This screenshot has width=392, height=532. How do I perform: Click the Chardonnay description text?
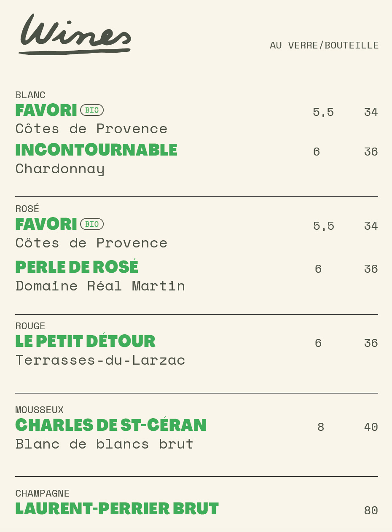tap(60, 169)
